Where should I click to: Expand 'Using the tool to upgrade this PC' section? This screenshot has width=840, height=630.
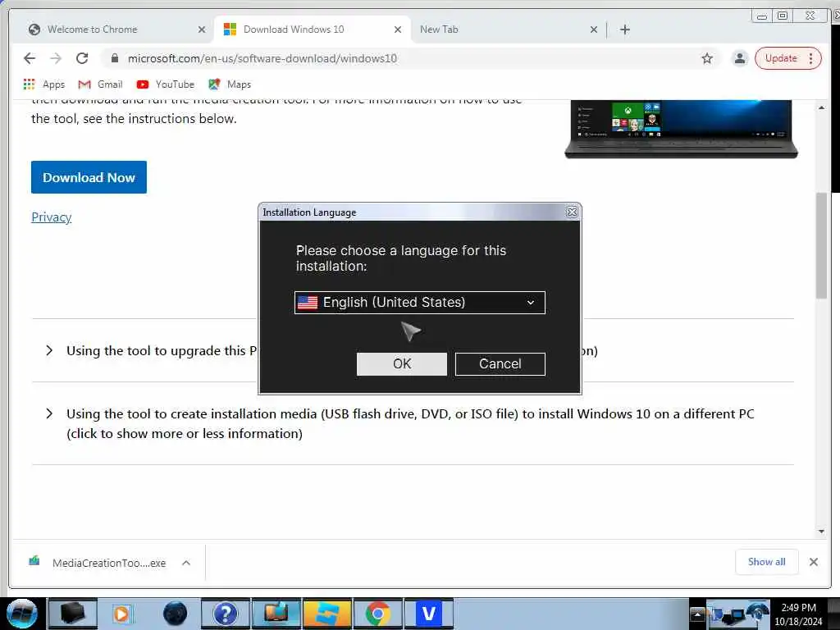[x=49, y=350]
